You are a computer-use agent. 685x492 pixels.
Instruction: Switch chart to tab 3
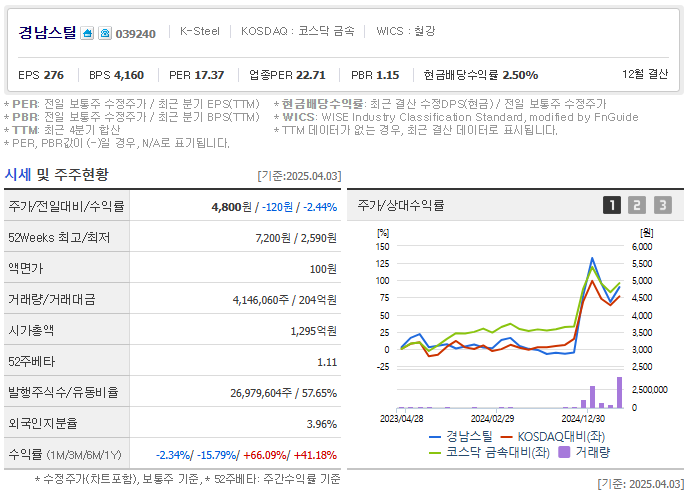coord(663,205)
